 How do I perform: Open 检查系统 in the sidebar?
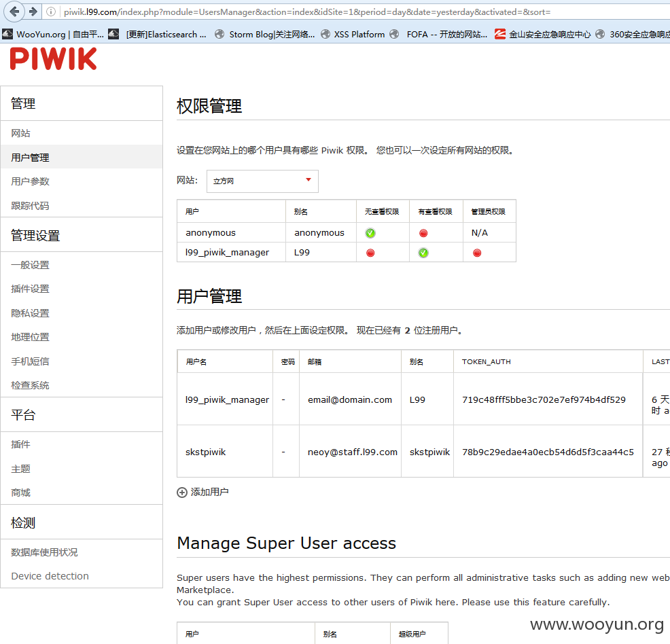point(30,385)
